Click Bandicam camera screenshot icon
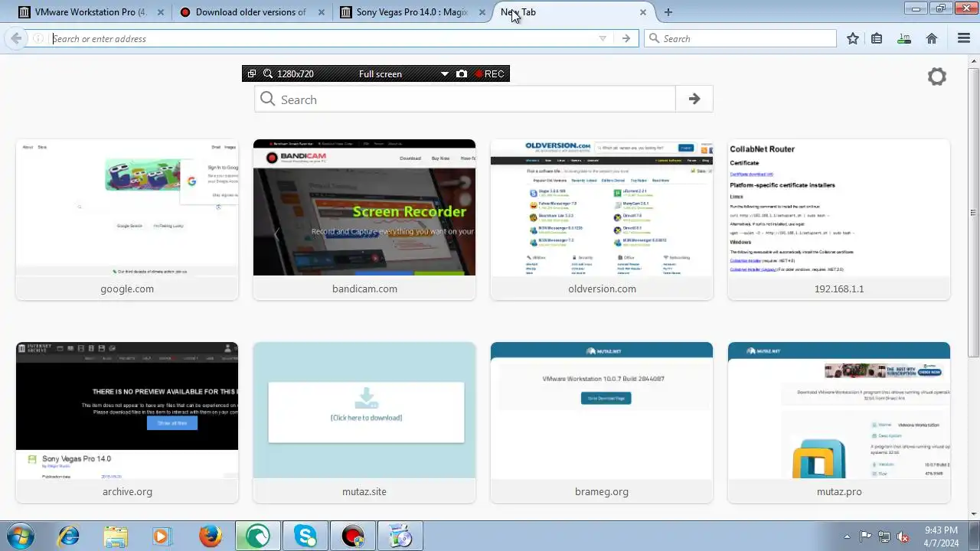This screenshot has width=980, height=551. (x=462, y=73)
